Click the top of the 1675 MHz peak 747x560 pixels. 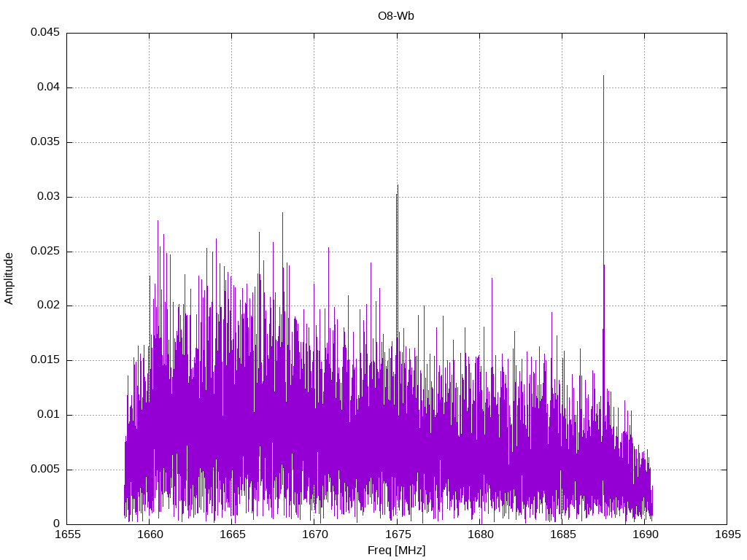398,186
